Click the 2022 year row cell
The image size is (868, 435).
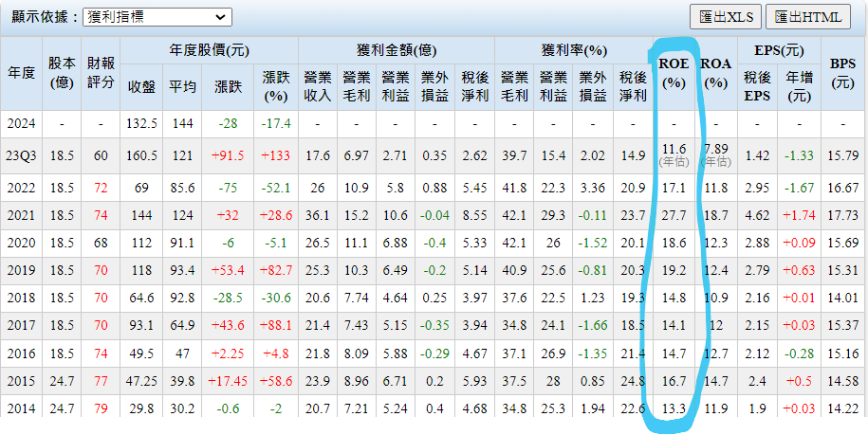click(x=21, y=189)
